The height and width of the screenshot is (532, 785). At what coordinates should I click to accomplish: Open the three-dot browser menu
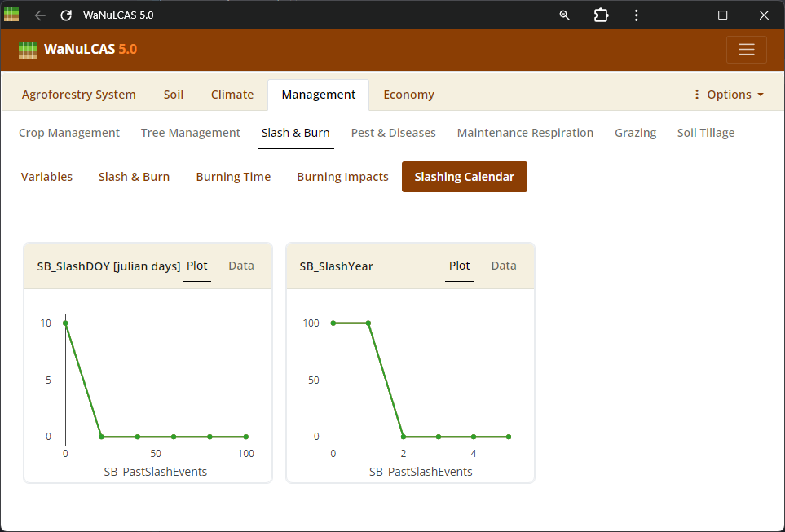point(636,15)
